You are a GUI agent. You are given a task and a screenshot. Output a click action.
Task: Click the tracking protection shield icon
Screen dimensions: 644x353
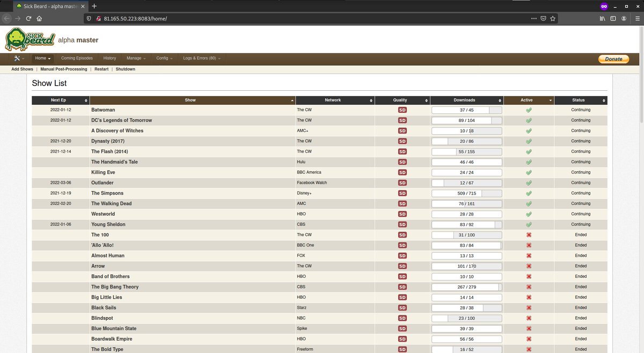[90, 18]
